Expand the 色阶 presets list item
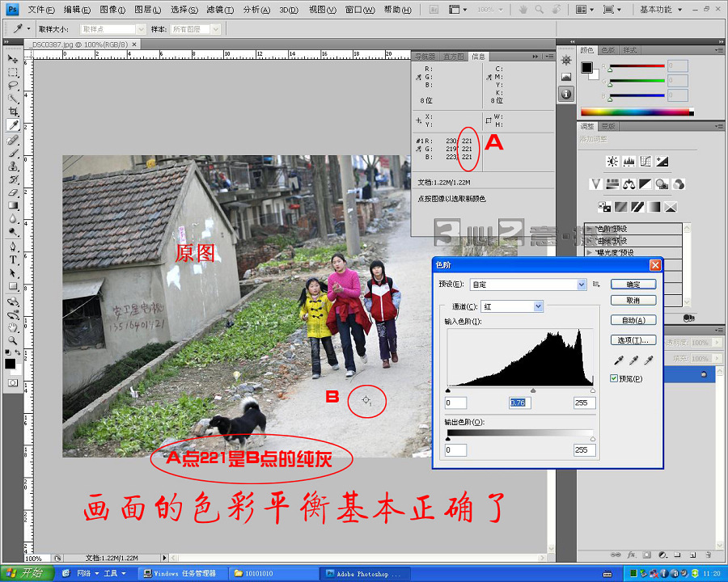This screenshot has height=582, width=728. [589, 229]
